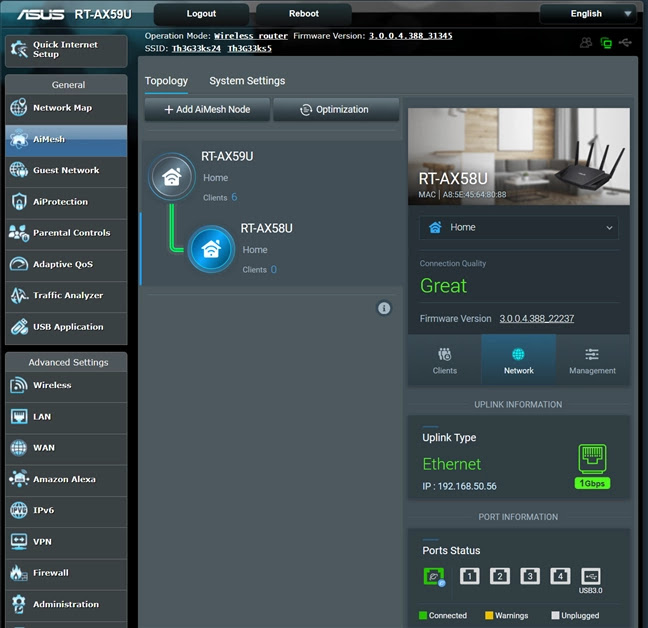
Task: Click the USB status icon in header
Action: coord(625,42)
